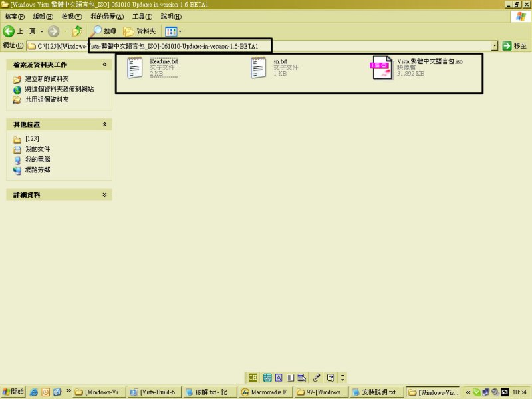Click the blue refresh-arrows quick launch icon

(57, 392)
